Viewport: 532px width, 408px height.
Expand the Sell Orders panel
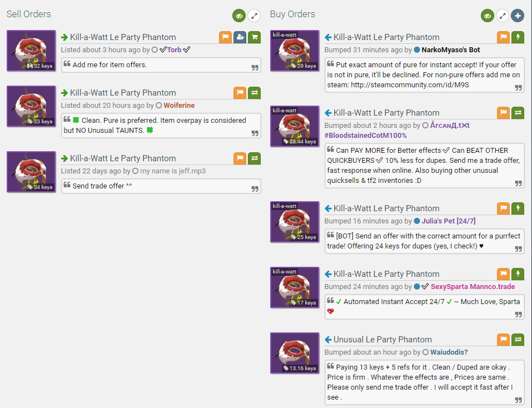pos(254,16)
